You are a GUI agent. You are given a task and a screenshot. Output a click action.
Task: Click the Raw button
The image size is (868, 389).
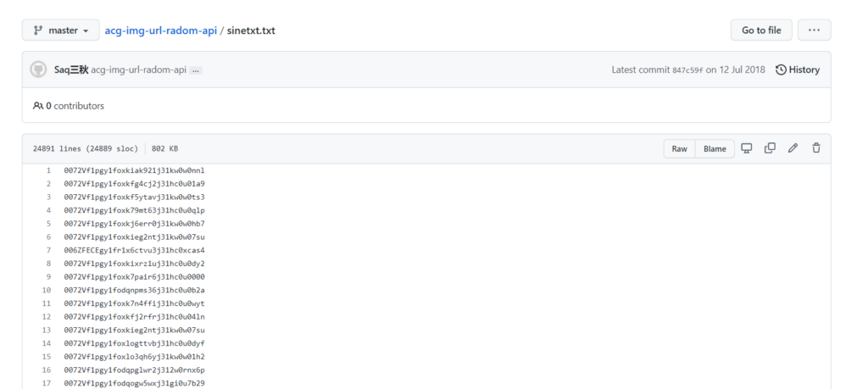(679, 148)
